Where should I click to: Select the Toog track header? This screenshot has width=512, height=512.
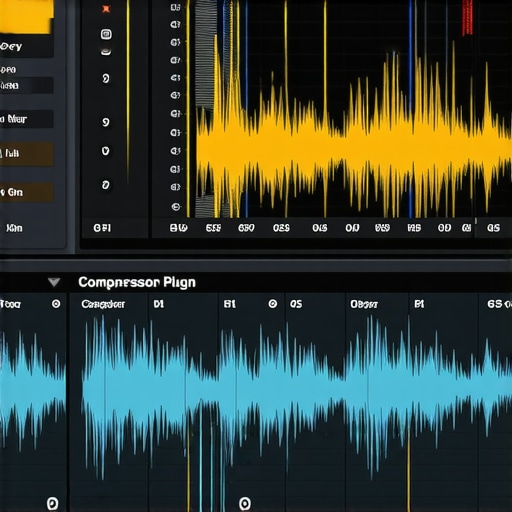[33, 304]
